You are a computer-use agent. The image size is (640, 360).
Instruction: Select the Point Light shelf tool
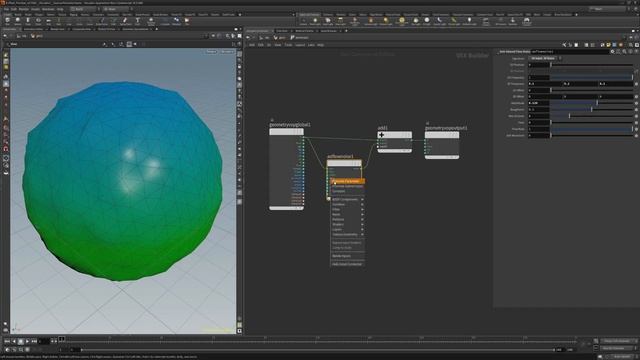(315, 21)
